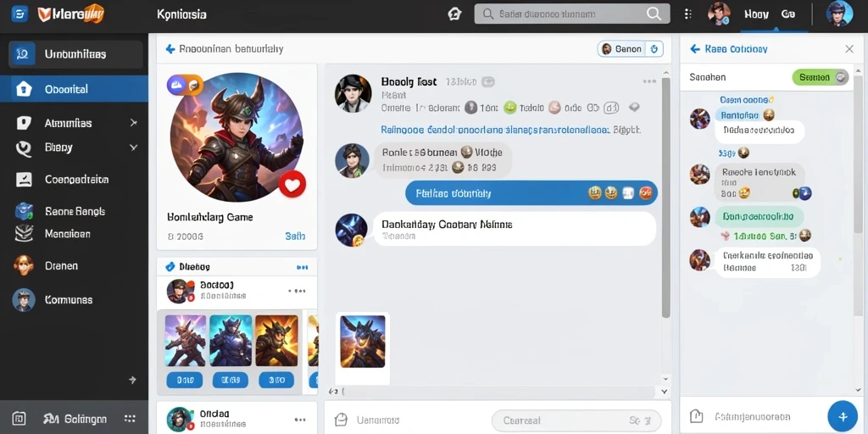The image size is (868, 434).
Task: Open the dragon image attachment in feed
Action: pos(363,342)
